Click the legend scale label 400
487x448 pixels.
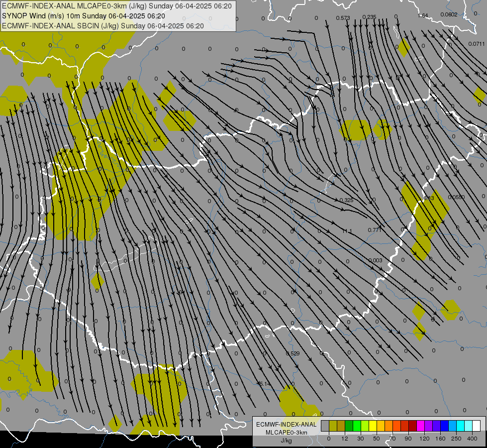click(472, 439)
